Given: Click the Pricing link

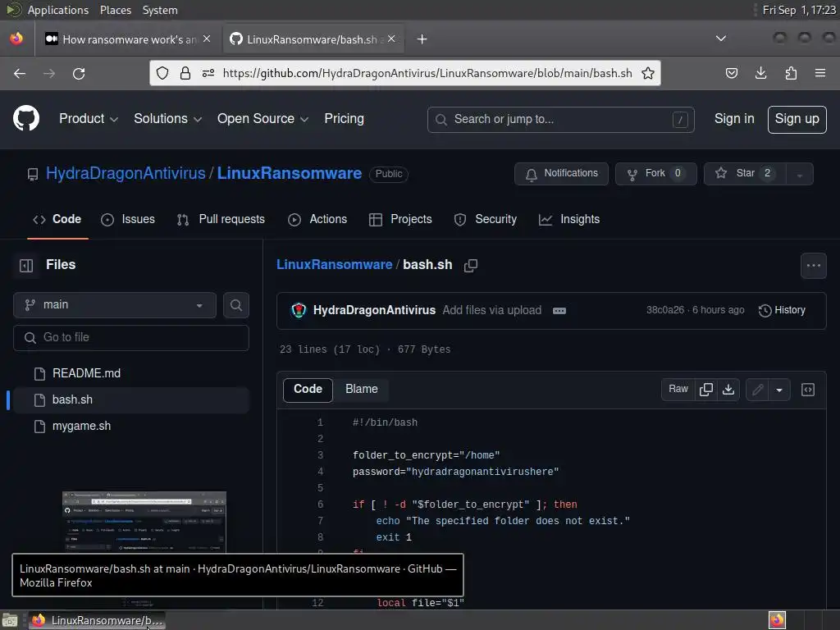Looking at the screenshot, I should pyautogui.click(x=344, y=118).
